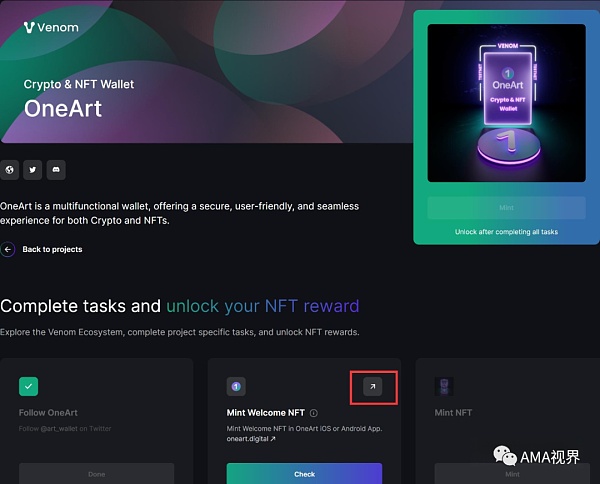Click the OneArt project heading
Viewport: 600px width, 484px height.
pos(63,109)
